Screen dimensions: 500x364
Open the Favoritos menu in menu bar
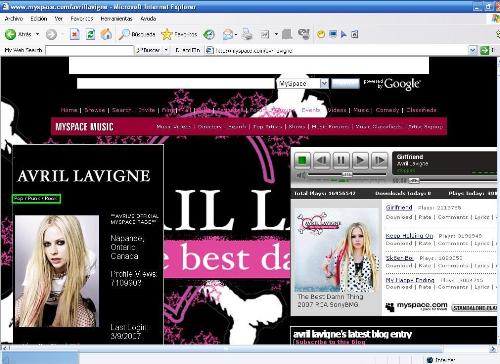(82, 19)
